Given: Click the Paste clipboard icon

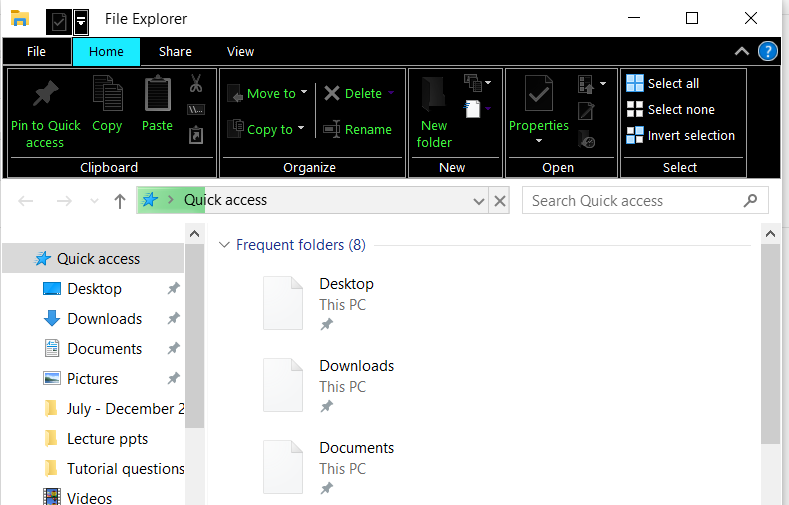Looking at the screenshot, I should pyautogui.click(x=157, y=93).
